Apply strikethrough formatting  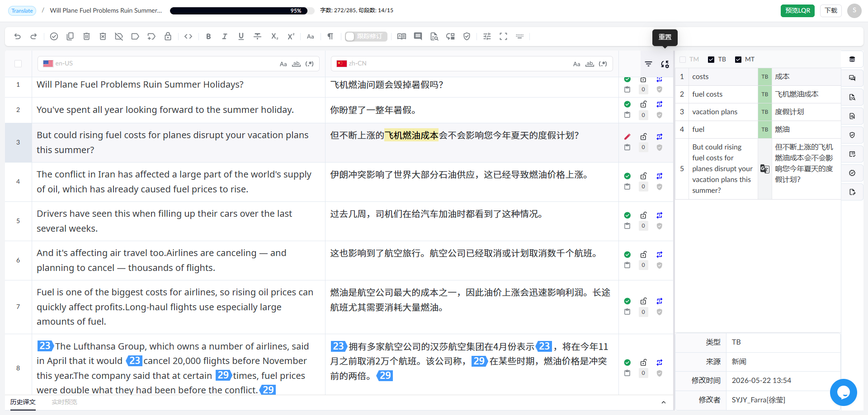pos(257,37)
